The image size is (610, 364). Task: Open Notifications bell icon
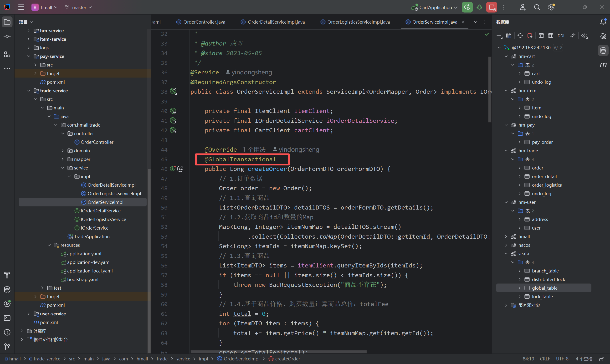(x=603, y=22)
